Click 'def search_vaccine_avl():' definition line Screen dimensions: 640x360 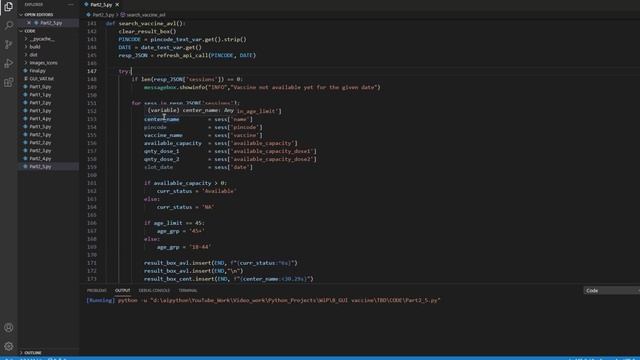[145, 23]
